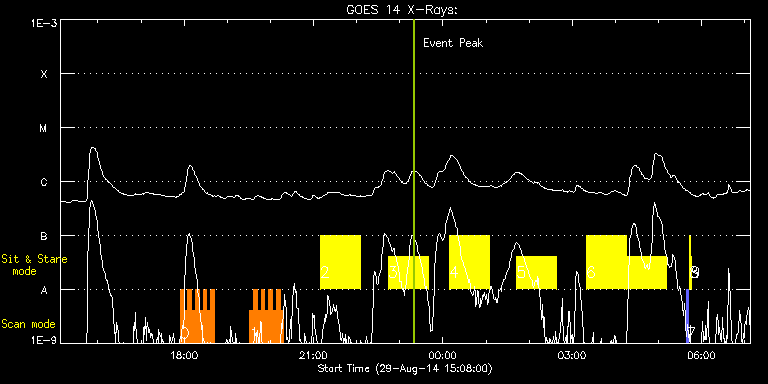Image resolution: width=768 pixels, height=384 pixels.
Task: Select yellow Sit & Stare block 5
Action: (x=536, y=273)
